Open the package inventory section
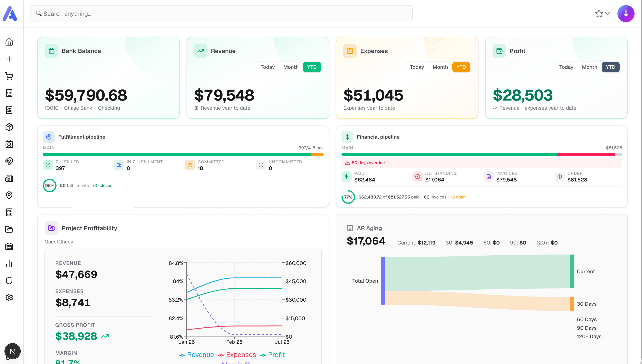The width and height of the screenshot is (642, 364). click(x=9, y=127)
